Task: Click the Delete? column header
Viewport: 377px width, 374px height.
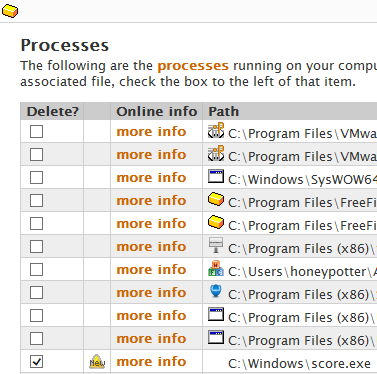Action: coord(53,111)
